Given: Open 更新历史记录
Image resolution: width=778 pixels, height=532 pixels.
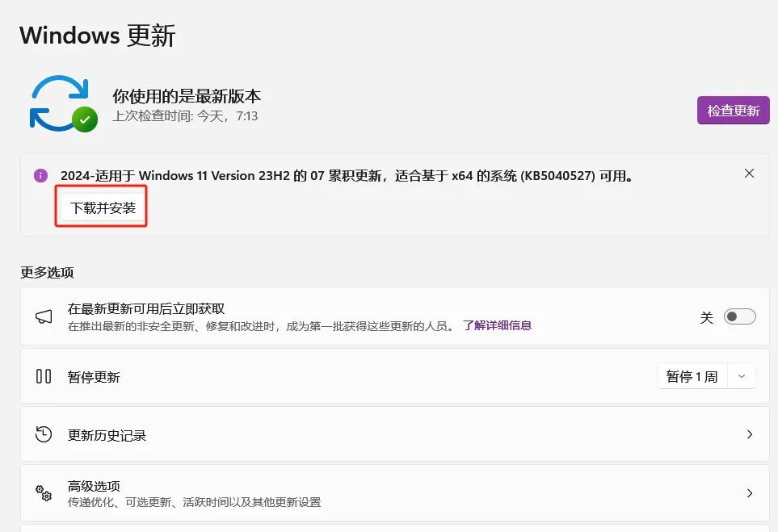Looking at the screenshot, I should (x=395, y=435).
